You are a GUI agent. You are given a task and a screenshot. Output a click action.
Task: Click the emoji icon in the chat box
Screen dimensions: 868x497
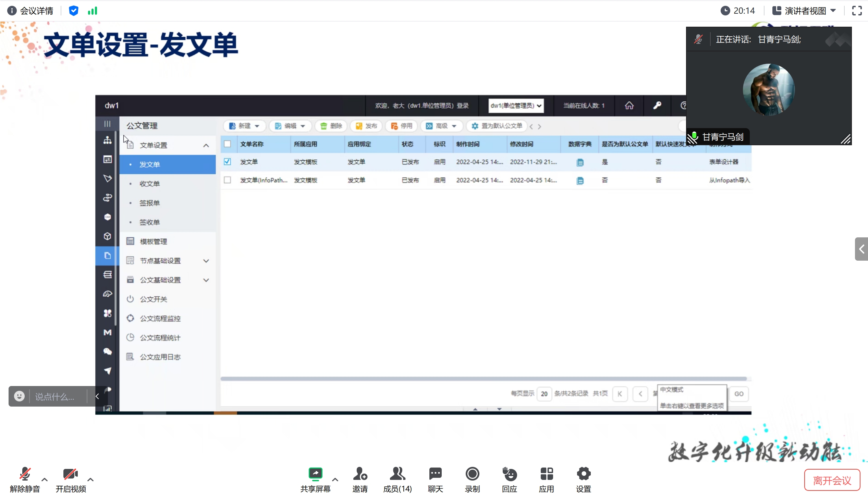(x=19, y=396)
